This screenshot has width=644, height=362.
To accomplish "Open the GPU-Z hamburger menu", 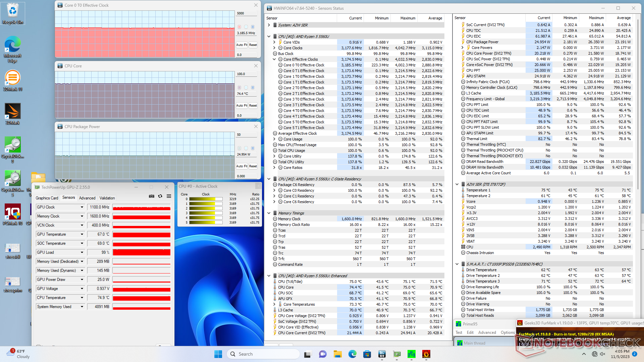I will tap(169, 196).
